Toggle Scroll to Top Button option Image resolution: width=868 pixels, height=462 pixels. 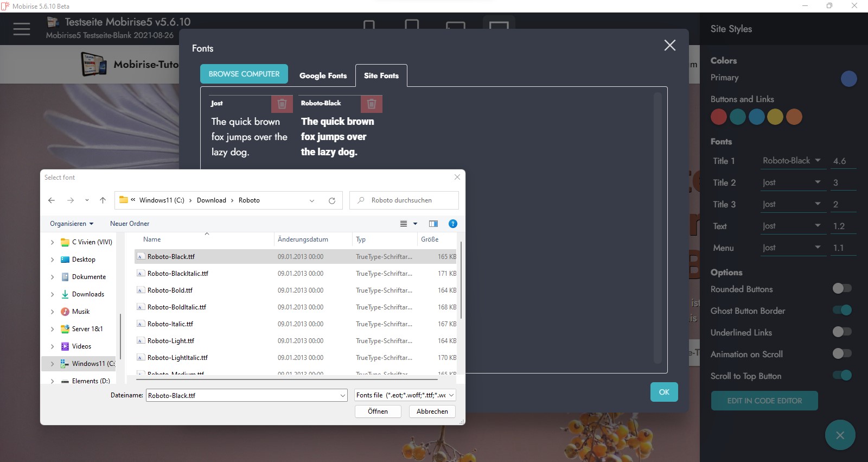pos(842,375)
